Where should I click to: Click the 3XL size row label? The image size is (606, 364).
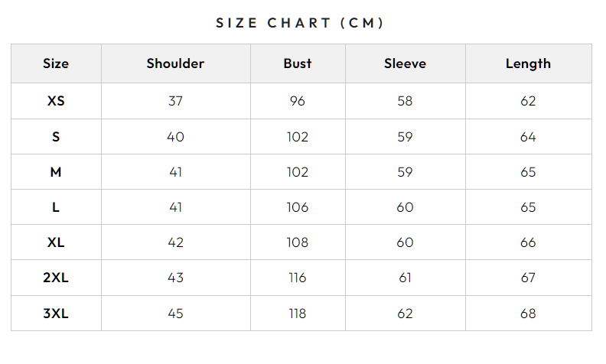[56, 314]
